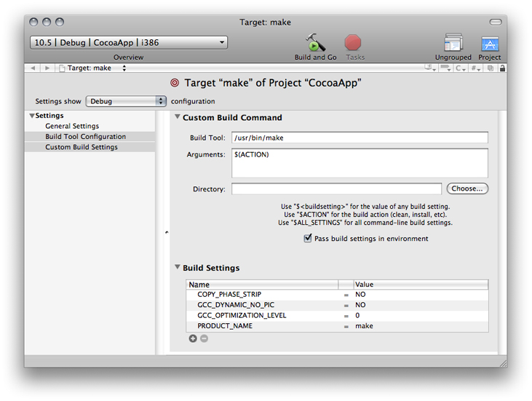The width and height of the screenshot is (532, 401).
Task: Go back using the left navigation arrow
Action: click(33, 68)
